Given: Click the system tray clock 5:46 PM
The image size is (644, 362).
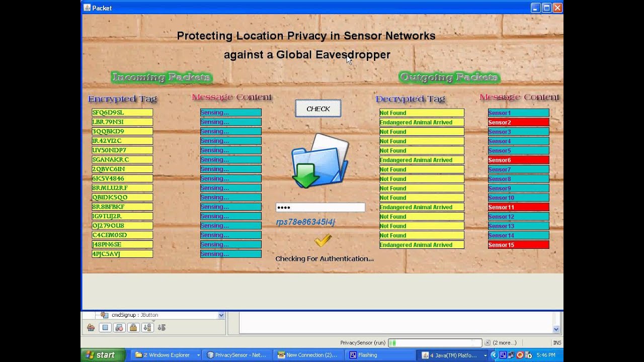Looking at the screenshot, I should tap(546, 355).
